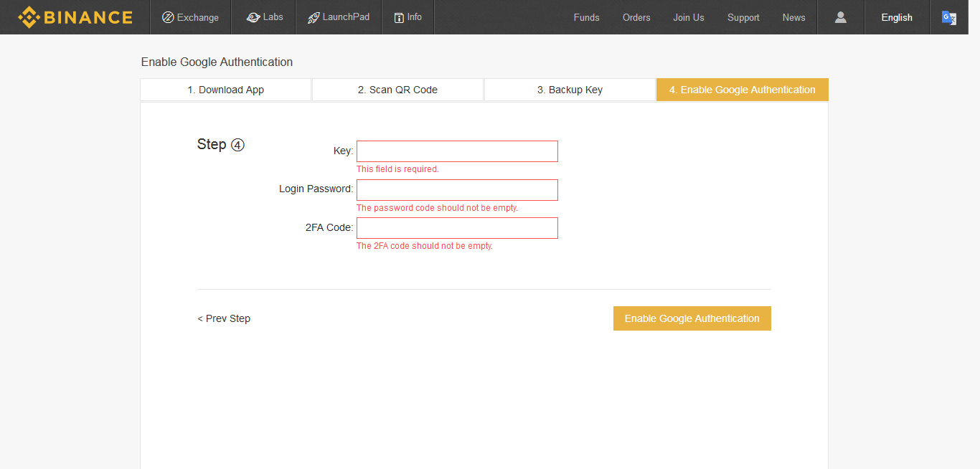Focus the Key input field
The image size is (980, 469).
coord(457,151)
